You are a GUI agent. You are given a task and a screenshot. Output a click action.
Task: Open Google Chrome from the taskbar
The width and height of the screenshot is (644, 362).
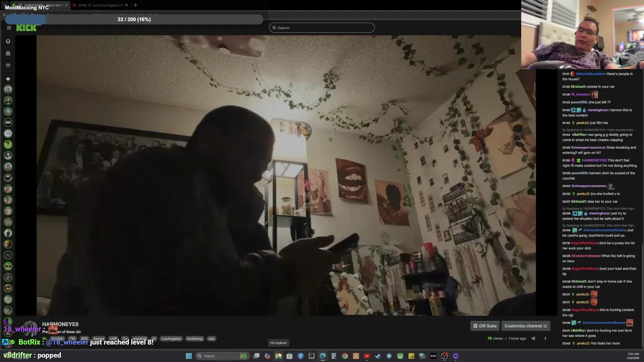(345, 356)
